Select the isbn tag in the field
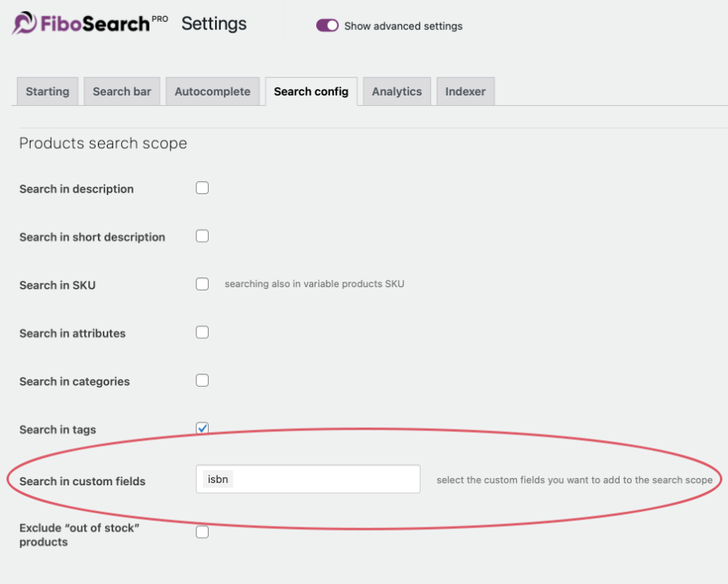The width and height of the screenshot is (728, 584). pos(217,479)
